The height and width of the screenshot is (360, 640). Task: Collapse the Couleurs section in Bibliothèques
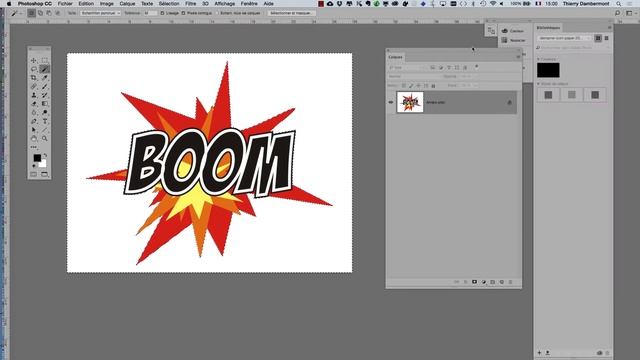tap(538, 59)
